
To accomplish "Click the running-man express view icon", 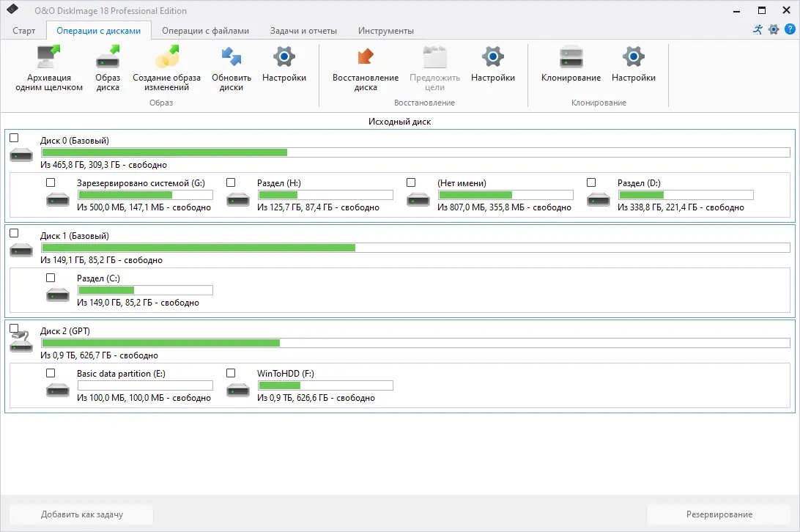I will coord(758,29).
